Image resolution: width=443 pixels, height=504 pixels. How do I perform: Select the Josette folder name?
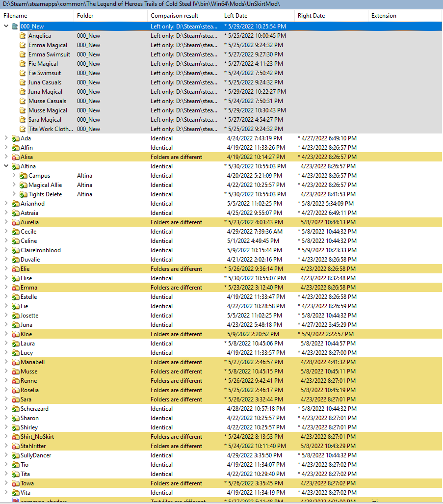click(29, 316)
